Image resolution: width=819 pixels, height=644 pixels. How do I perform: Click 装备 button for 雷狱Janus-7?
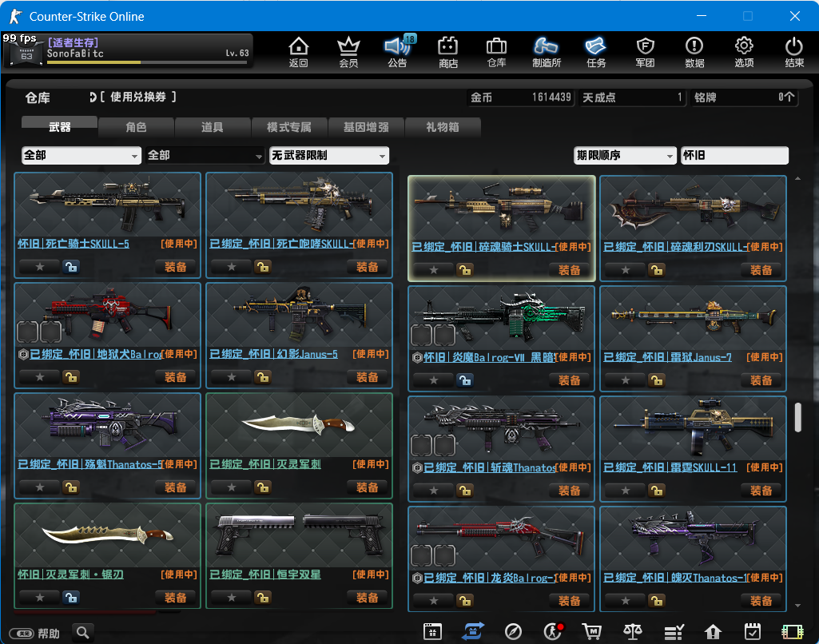tap(761, 380)
